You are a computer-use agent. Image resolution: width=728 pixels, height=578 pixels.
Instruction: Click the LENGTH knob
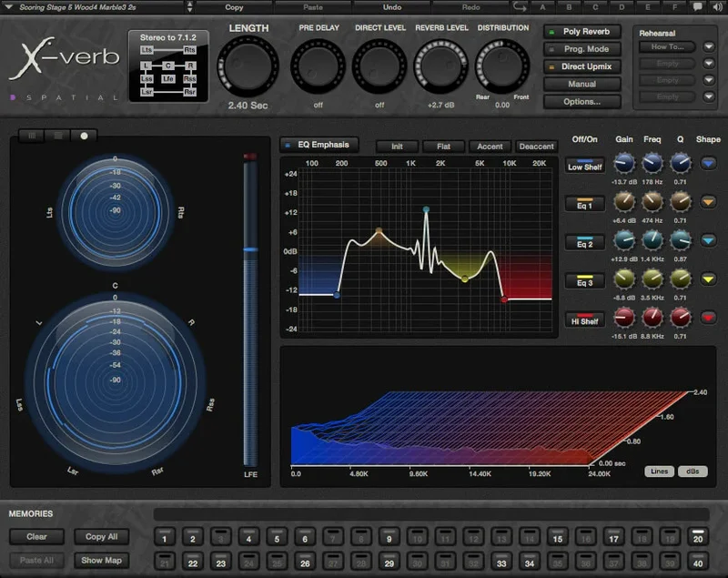click(x=248, y=66)
